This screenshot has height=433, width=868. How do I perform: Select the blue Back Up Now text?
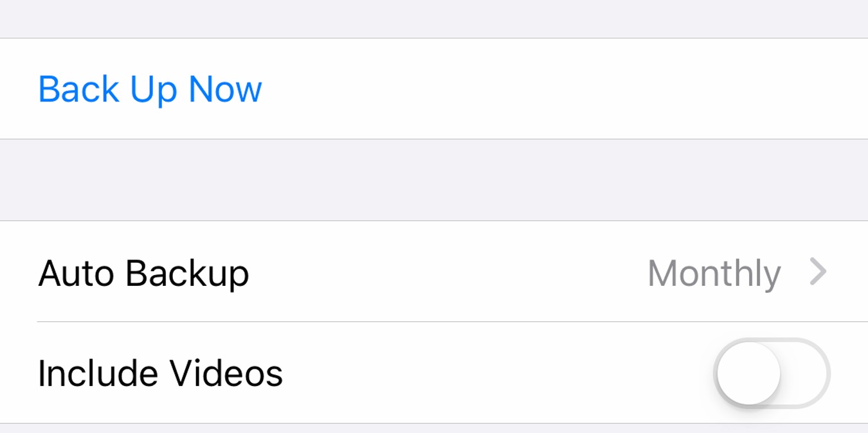click(150, 89)
